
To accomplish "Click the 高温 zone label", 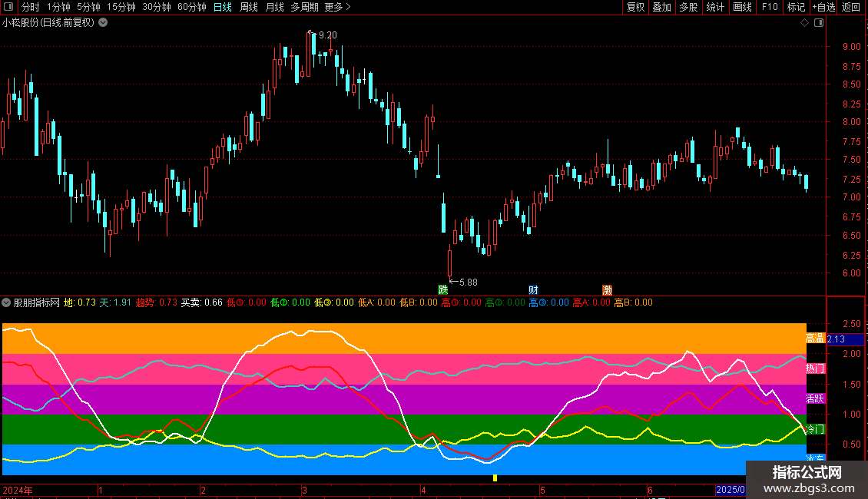I will click(815, 338).
